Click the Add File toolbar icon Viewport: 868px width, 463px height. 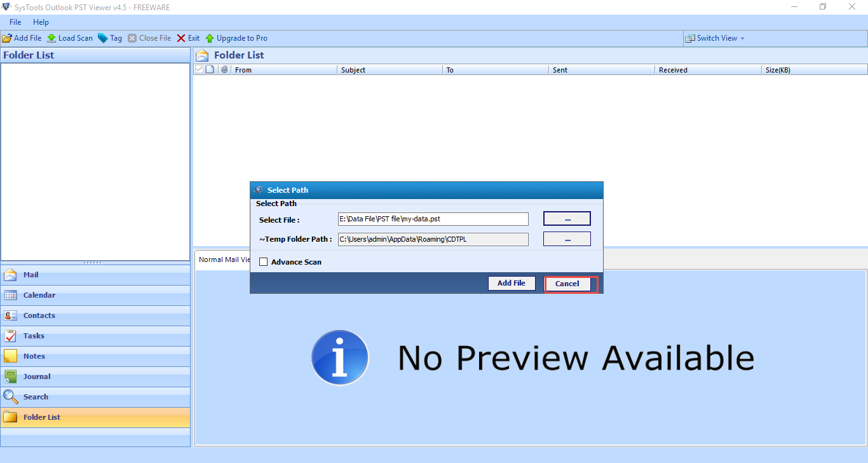pos(7,38)
